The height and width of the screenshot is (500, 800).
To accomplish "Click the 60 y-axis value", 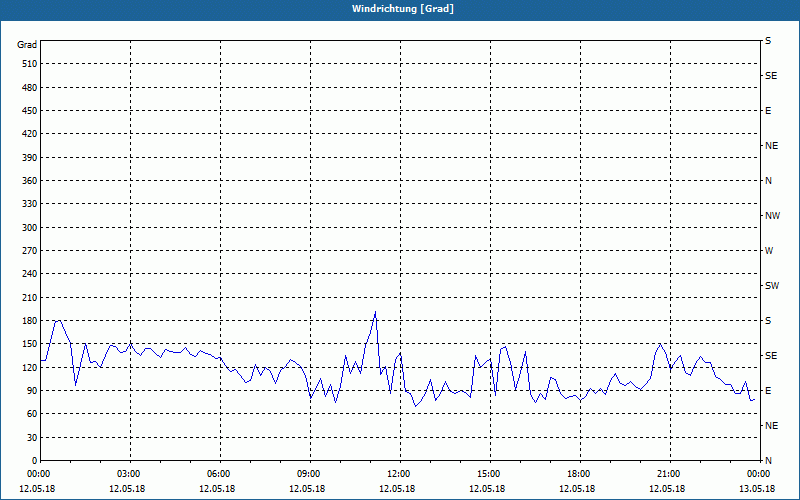I will pos(32,414).
